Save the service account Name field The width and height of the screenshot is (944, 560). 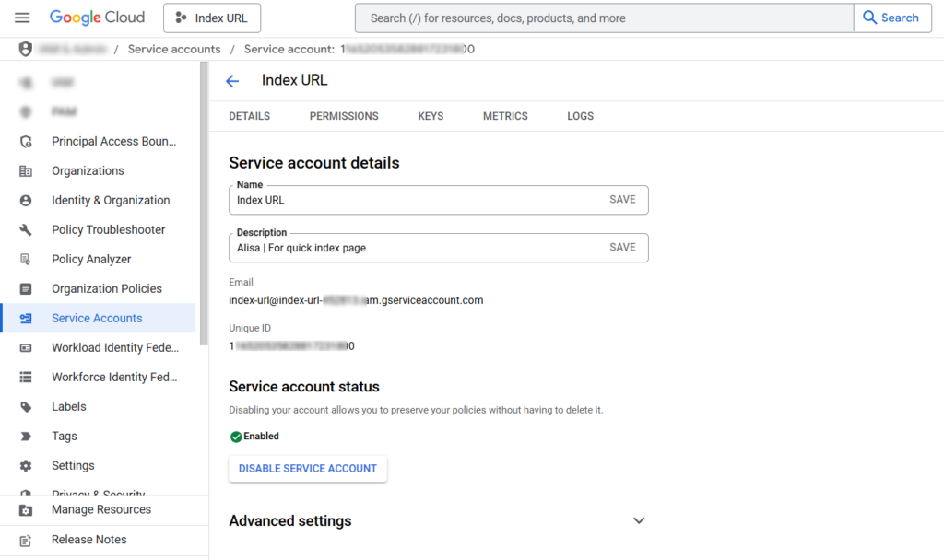point(622,199)
